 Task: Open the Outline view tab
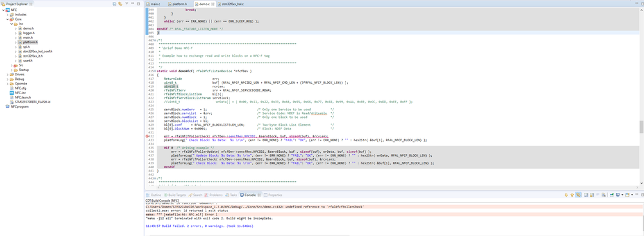[x=153, y=195]
